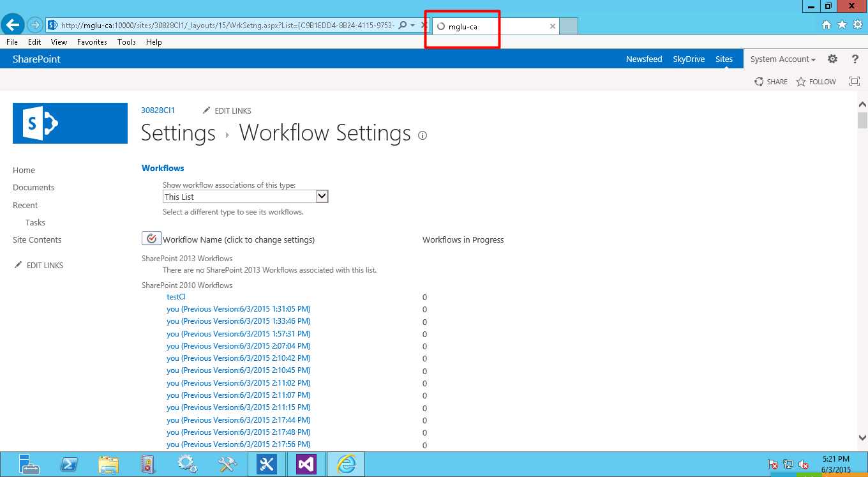Open workflow version 1:31:05 PM

[x=239, y=309]
